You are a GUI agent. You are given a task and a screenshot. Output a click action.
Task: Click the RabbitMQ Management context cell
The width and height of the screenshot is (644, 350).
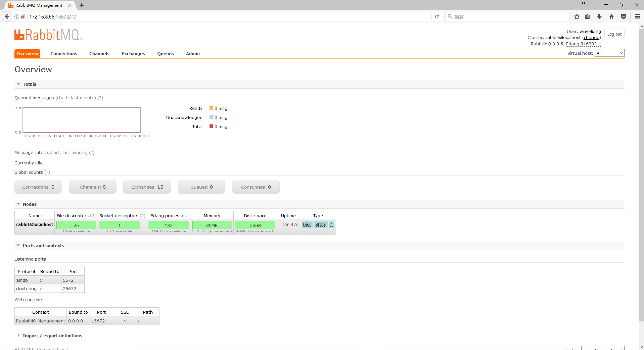coord(41,321)
